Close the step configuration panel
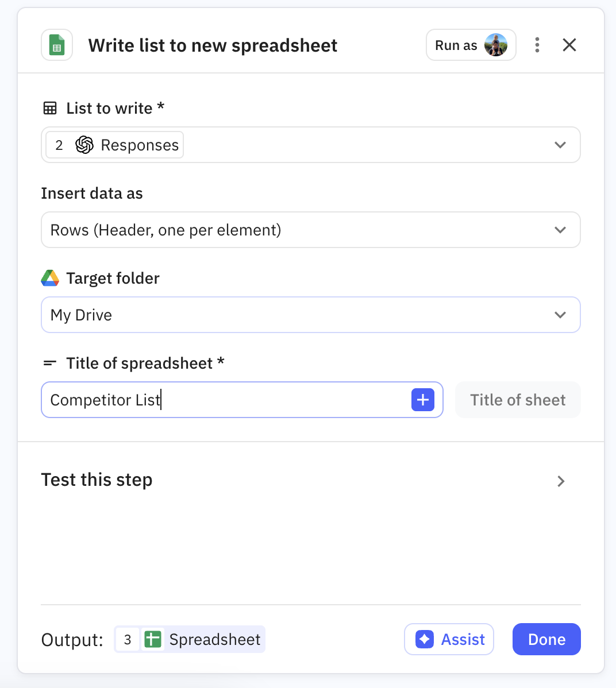Image resolution: width=616 pixels, height=688 pixels. point(569,45)
